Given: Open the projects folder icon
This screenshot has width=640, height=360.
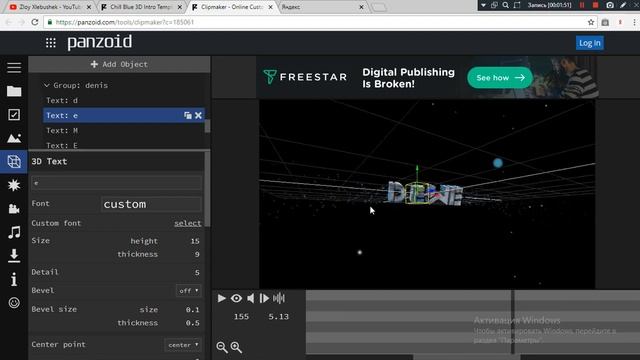Looking at the screenshot, I should 14,91.
